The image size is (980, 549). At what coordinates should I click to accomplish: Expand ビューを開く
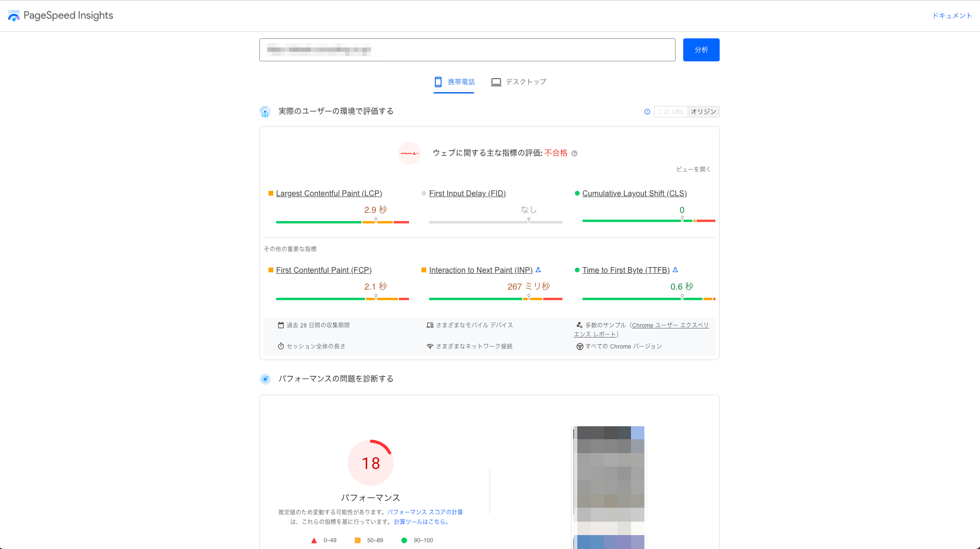coord(693,169)
